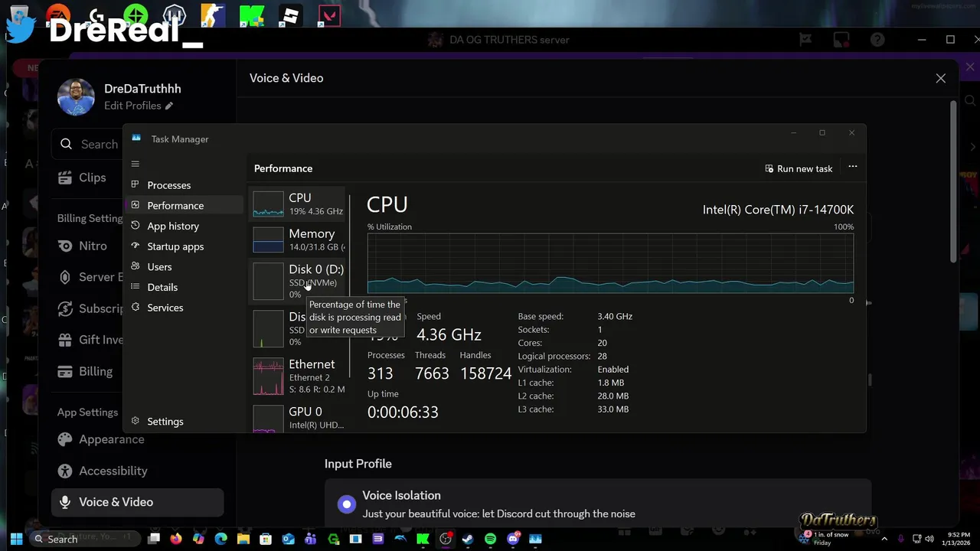The image size is (980, 551).
Task: Select GPU 0 performance entry
Action: tap(299, 418)
